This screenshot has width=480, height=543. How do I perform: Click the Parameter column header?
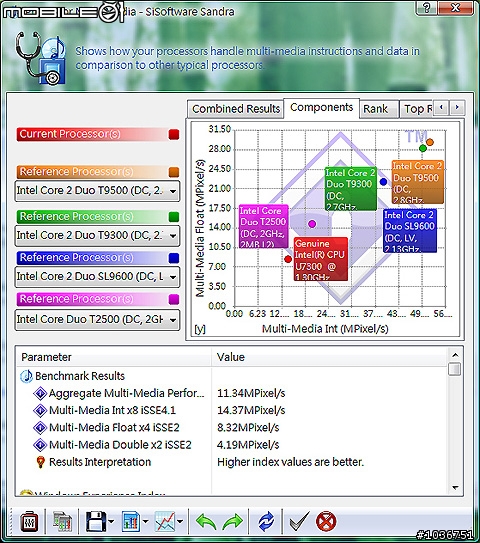(114, 357)
